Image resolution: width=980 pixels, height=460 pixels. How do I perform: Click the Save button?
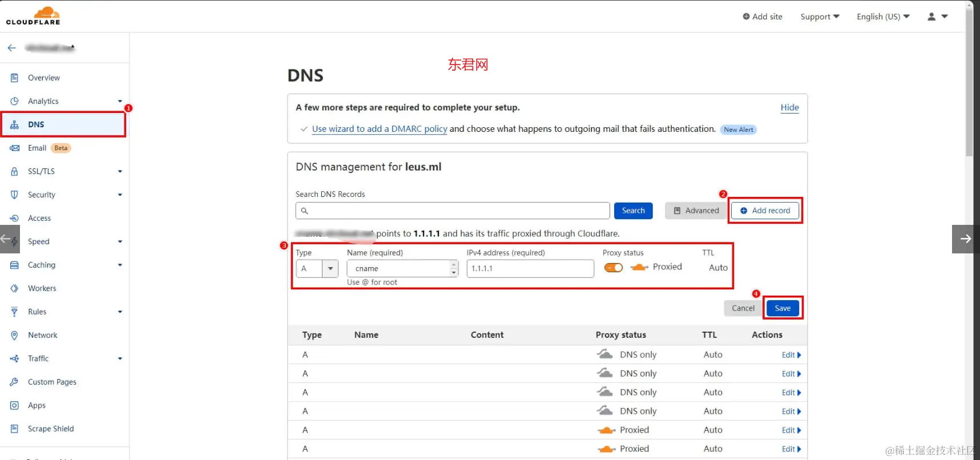click(783, 308)
